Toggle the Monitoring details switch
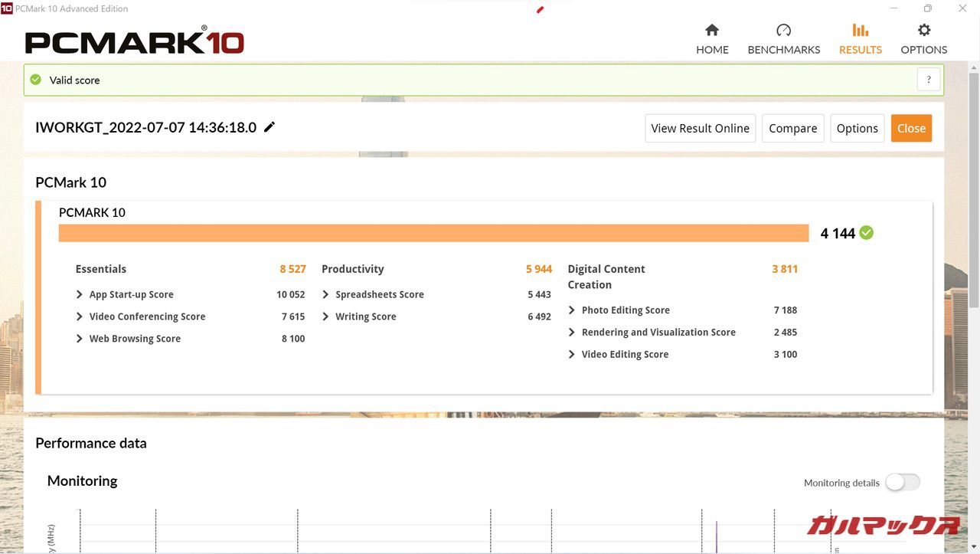Image resolution: width=980 pixels, height=554 pixels. point(902,482)
